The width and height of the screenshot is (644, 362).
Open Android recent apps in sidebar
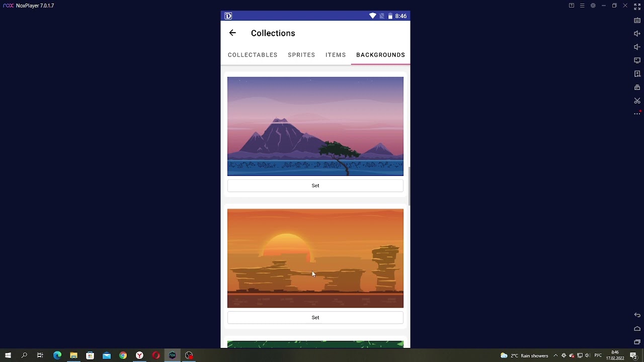pos(637,342)
